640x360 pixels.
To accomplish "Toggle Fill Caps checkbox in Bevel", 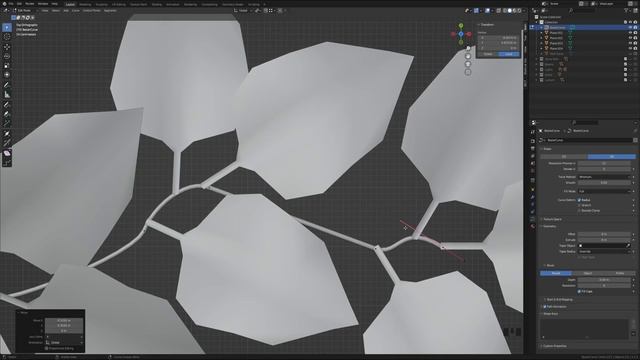I will 579,291.
